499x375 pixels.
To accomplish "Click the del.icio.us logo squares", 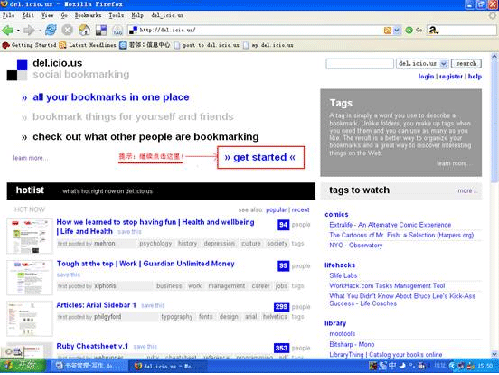I will (17, 70).
